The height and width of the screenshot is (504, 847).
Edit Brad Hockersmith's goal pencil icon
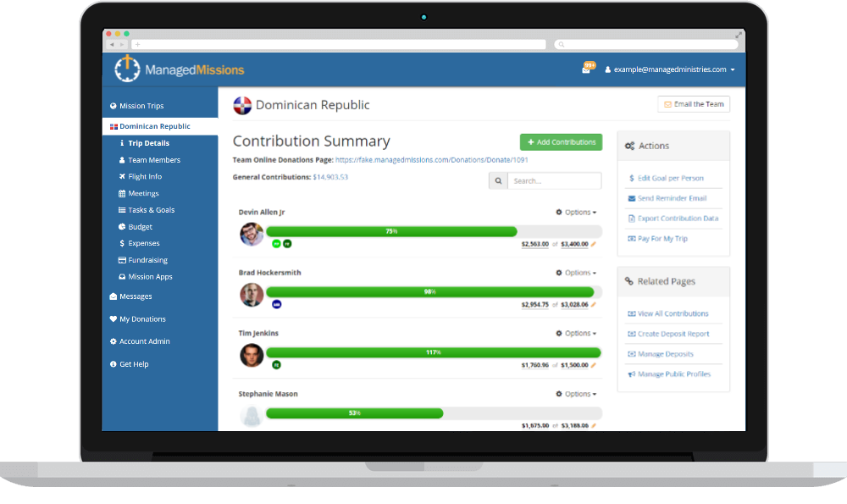point(593,305)
